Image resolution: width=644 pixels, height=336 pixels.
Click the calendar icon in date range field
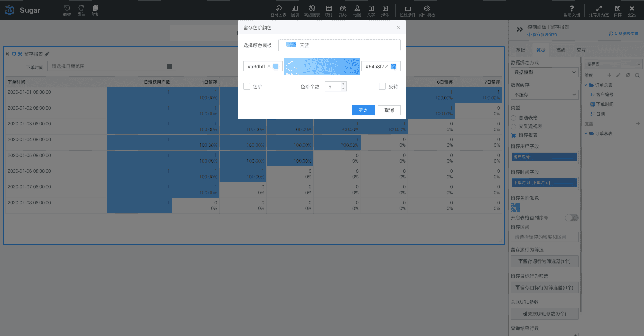(x=170, y=66)
